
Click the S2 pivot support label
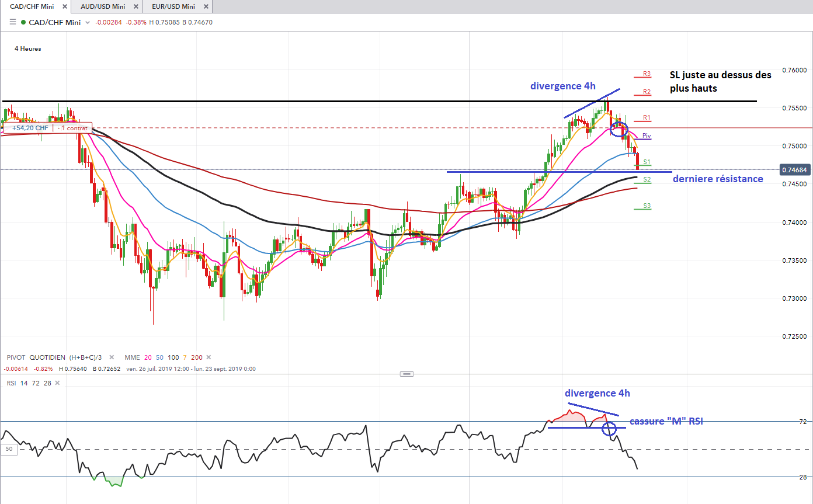647,179
